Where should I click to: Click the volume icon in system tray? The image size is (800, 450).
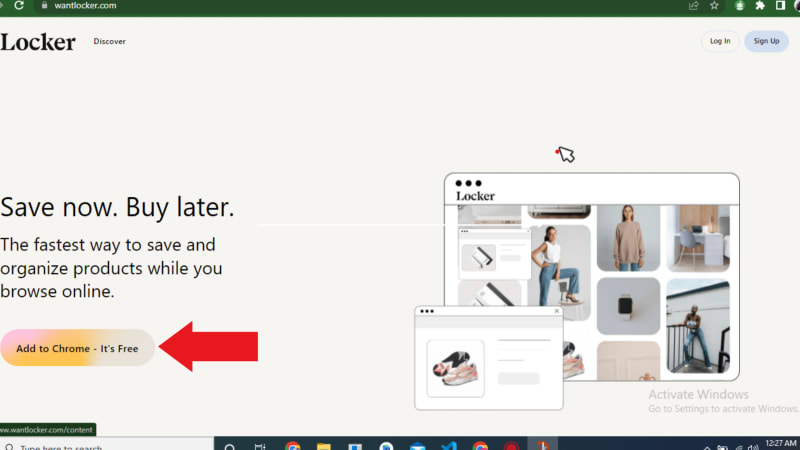coord(753,447)
